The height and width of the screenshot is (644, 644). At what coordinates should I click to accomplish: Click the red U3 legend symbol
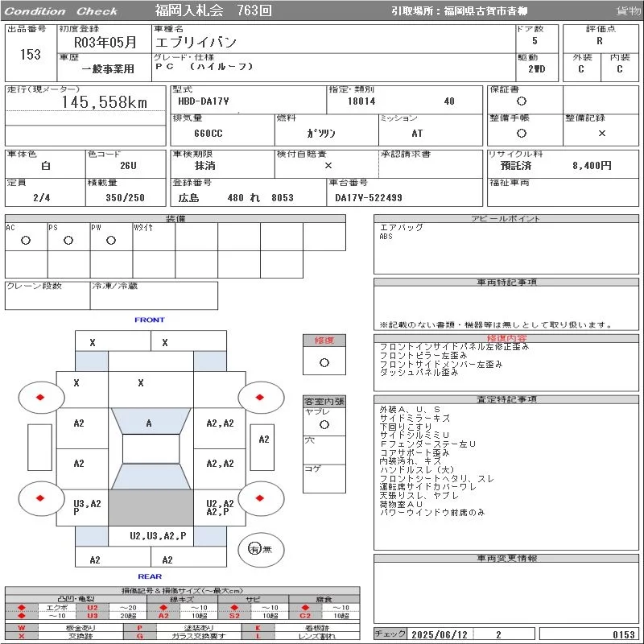tap(93, 615)
